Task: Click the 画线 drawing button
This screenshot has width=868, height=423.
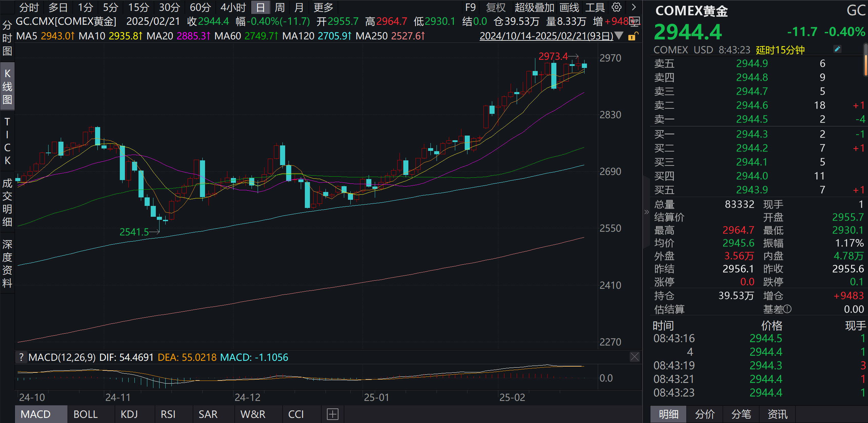Action: (569, 7)
